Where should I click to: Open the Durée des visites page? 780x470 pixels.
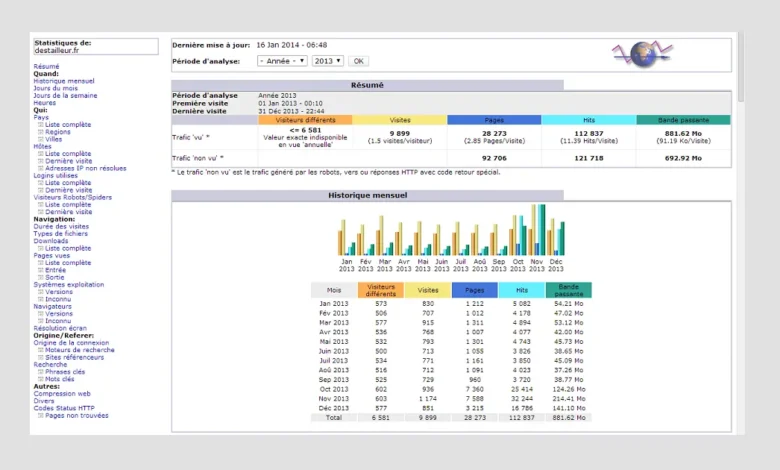click(x=61, y=226)
